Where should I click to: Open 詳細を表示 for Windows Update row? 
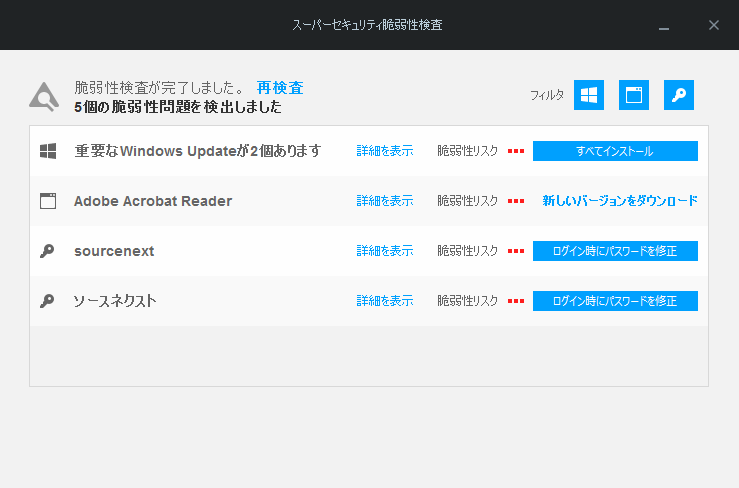click(385, 151)
